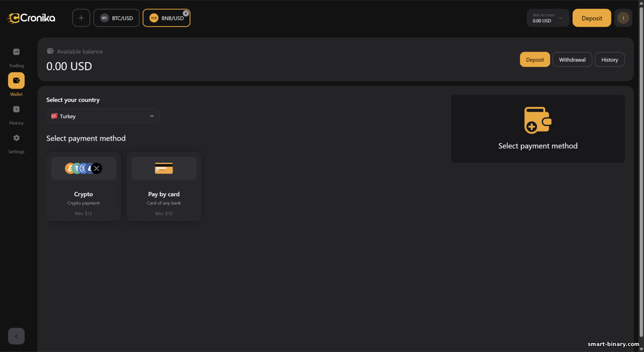644x352 pixels.
Task: Click the Cronika logo
Action: pos(31,18)
